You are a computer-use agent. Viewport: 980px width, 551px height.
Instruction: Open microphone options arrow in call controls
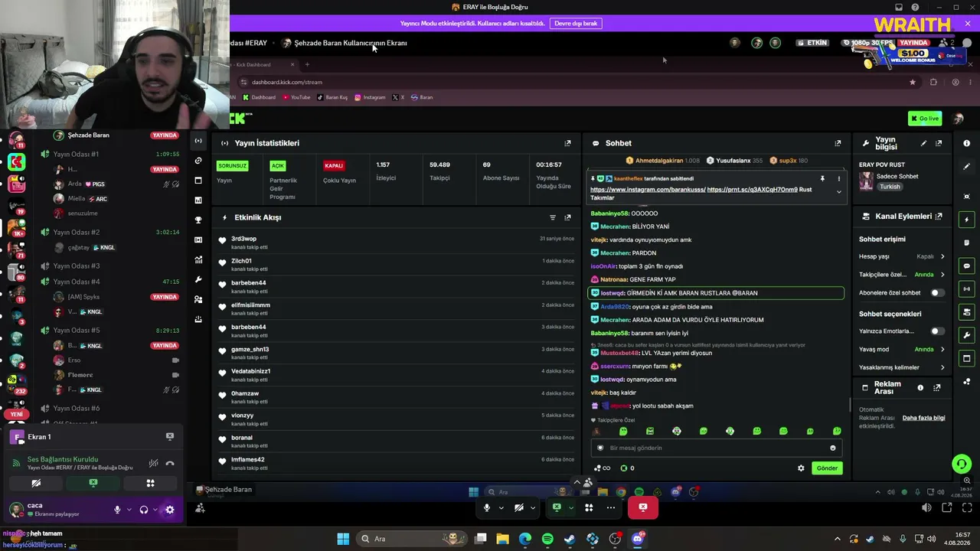tap(501, 507)
